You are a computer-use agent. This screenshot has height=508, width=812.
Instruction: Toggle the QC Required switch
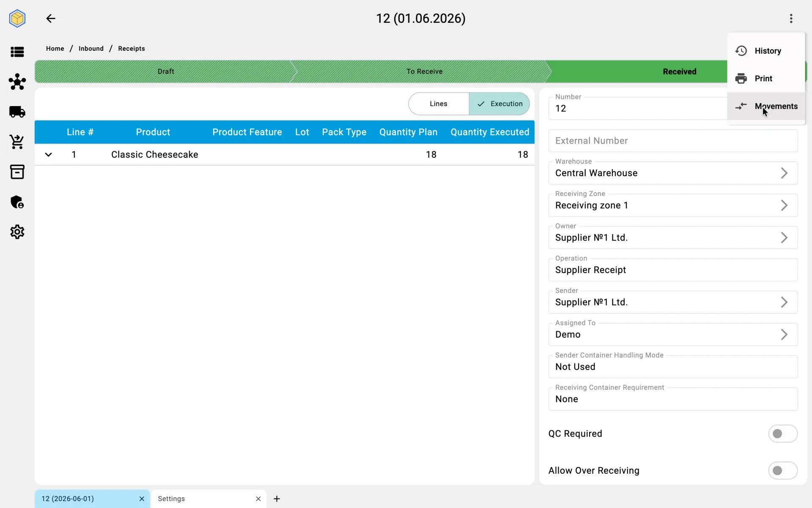pos(783,434)
